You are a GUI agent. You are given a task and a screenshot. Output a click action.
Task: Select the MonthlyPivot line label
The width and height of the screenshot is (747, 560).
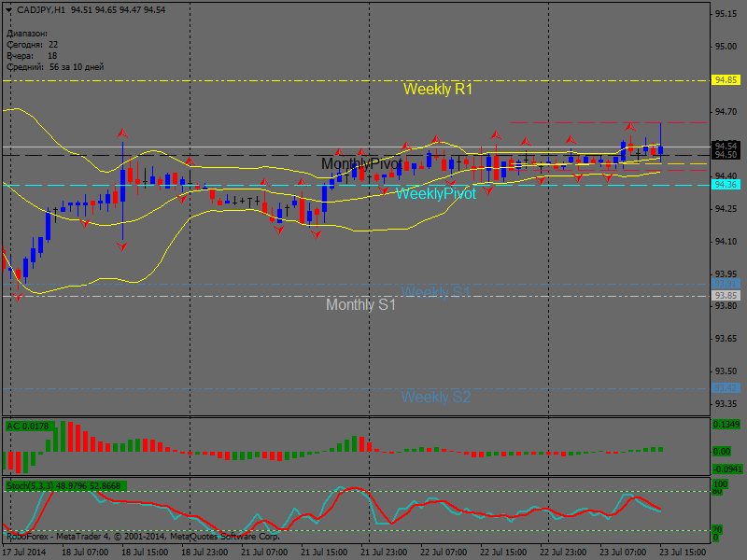point(360,164)
